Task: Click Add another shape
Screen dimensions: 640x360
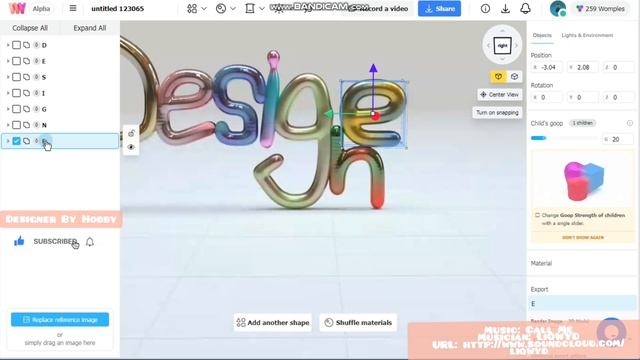Action: [273, 322]
